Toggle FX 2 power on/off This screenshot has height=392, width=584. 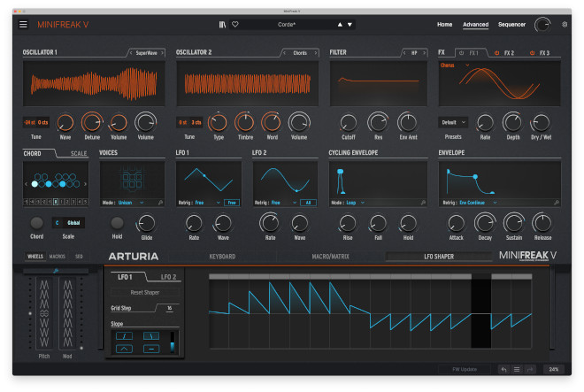(x=496, y=53)
